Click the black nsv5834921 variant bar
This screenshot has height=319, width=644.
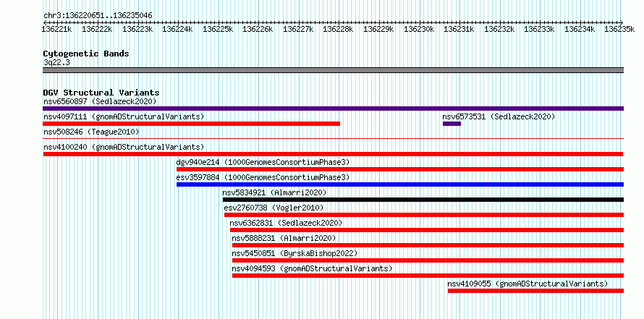423,200
